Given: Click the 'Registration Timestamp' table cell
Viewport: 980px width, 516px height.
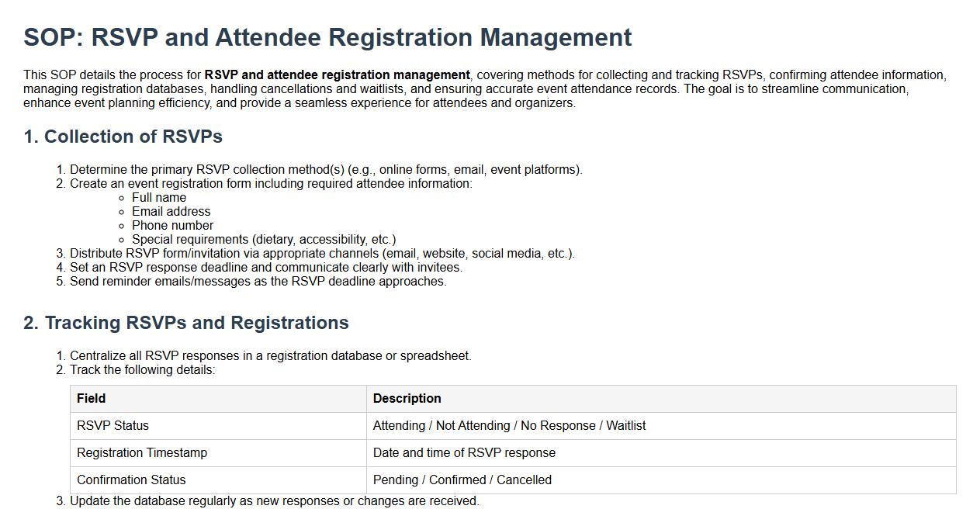Looking at the screenshot, I should [x=142, y=453].
